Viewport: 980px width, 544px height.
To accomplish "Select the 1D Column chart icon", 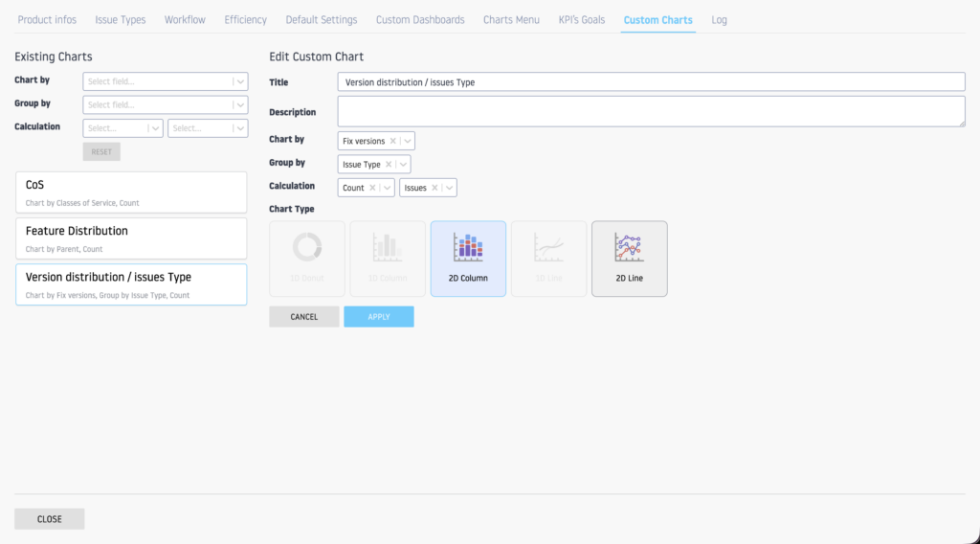I will pos(388,258).
